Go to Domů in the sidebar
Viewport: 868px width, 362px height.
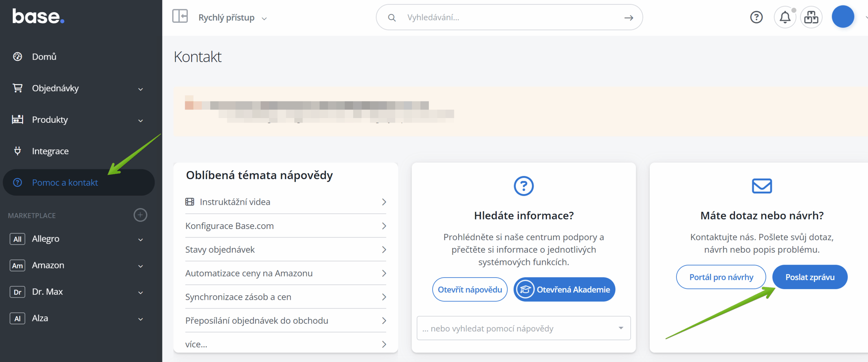coord(44,57)
